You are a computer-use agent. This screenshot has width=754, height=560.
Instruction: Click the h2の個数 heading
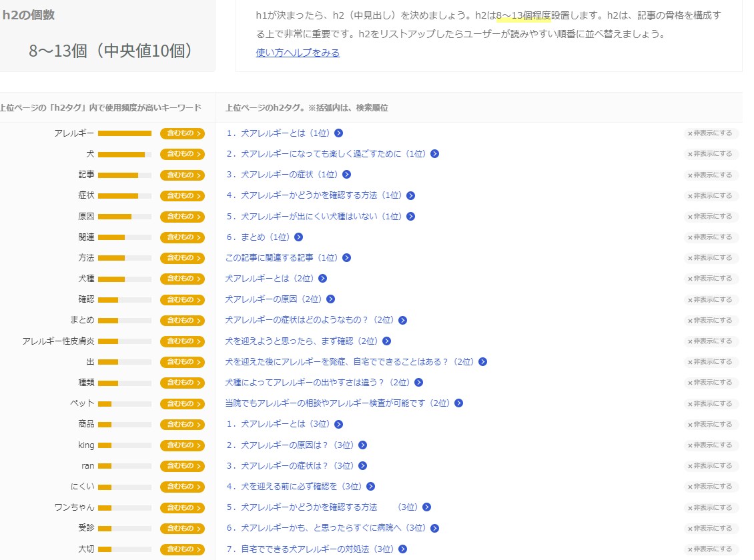pyautogui.click(x=29, y=15)
